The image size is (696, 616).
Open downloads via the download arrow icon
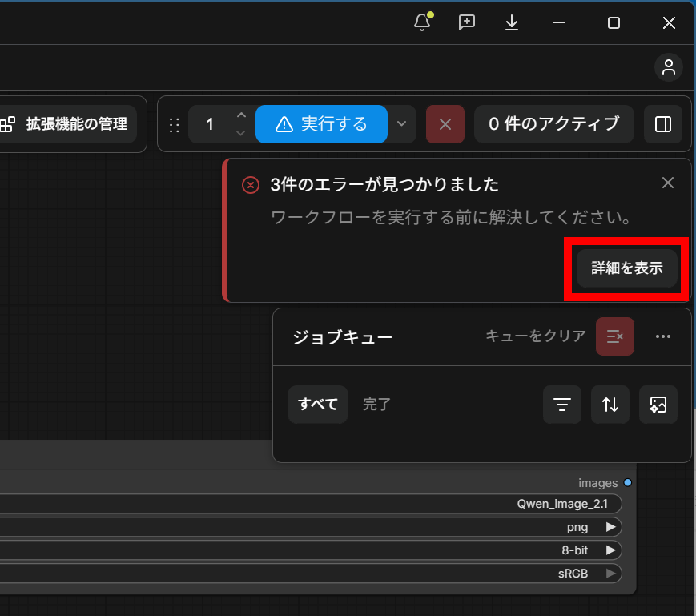click(512, 22)
